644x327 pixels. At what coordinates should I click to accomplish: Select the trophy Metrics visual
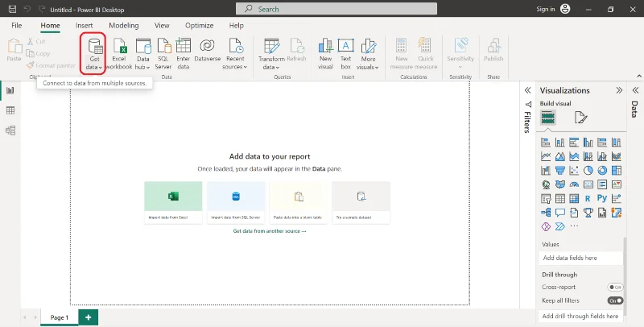(x=588, y=213)
